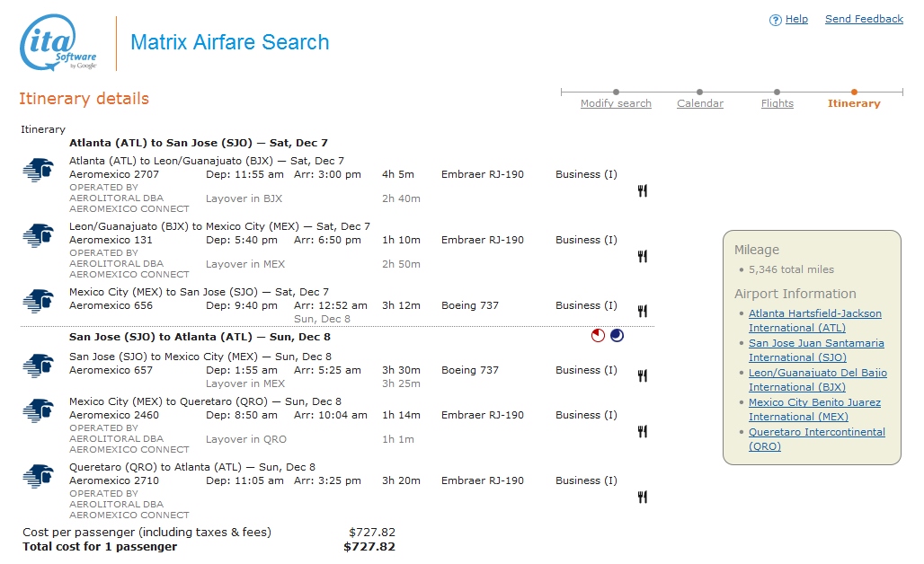Go to the Calendar view
924x564 pixels.
pos(700,103)
